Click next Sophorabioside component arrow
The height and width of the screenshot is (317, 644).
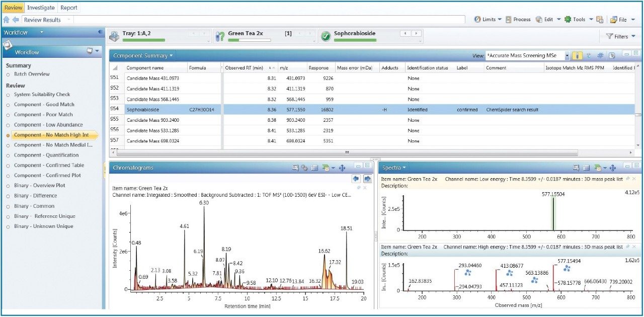click(416, 33)
